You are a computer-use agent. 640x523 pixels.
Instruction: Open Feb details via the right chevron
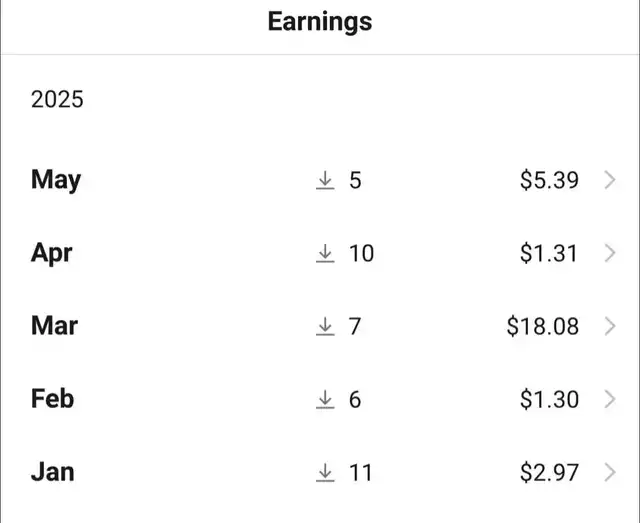pos(611,400)
